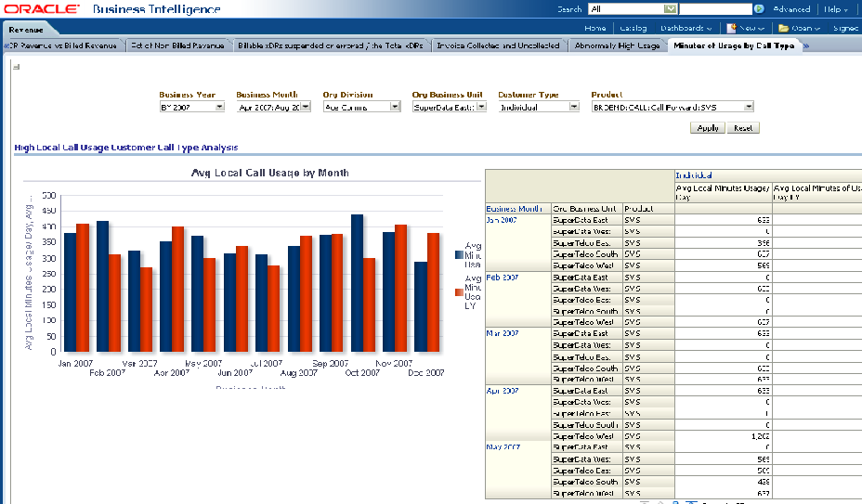This screenshot has width=862, height=504.
Task: Click the Feb 2007 row link
Action: pyautogui.click(x=503, y=278)
